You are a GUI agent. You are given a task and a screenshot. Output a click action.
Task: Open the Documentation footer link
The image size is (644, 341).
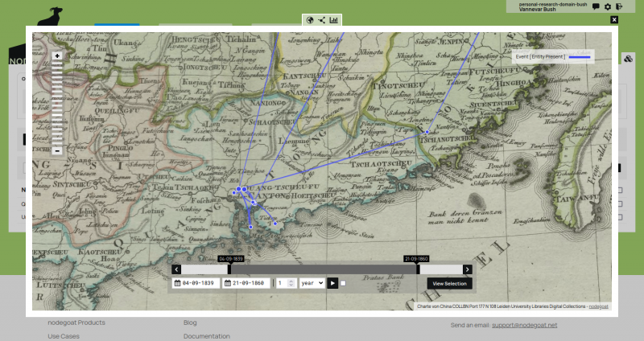click(x=207, y=336)
